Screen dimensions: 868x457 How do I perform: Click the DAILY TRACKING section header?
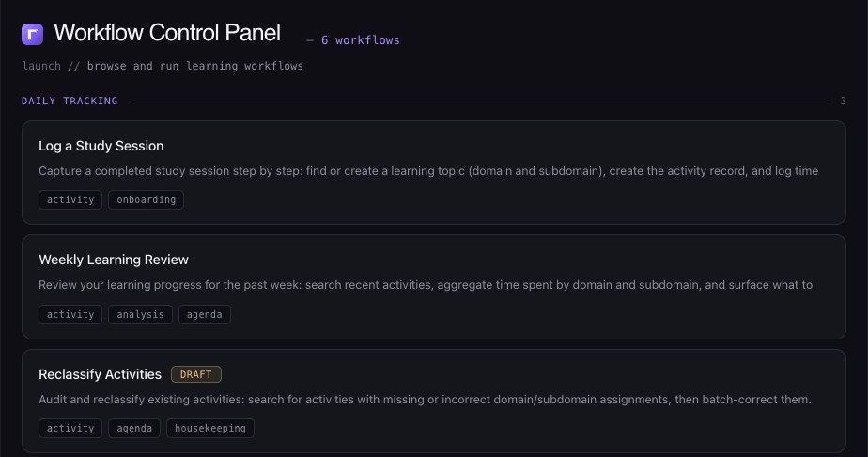tap(70, 101)
